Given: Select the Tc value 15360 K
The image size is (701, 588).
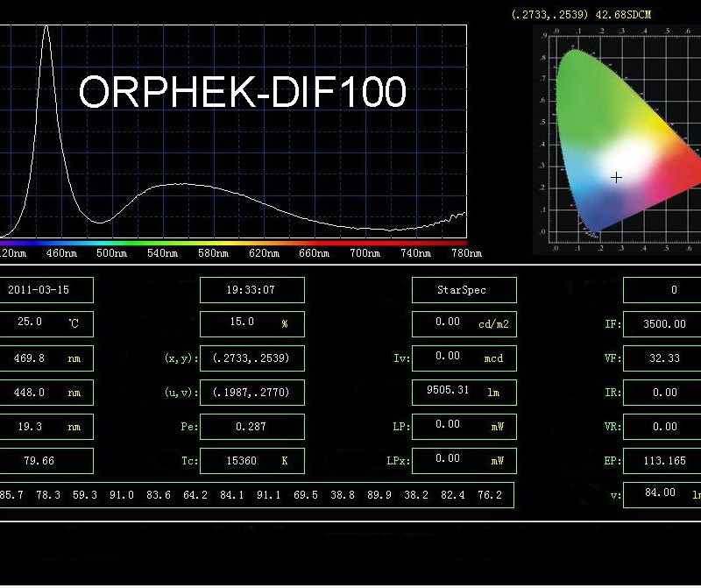Looking at the screenshot, I should click(x=252, y=461).
